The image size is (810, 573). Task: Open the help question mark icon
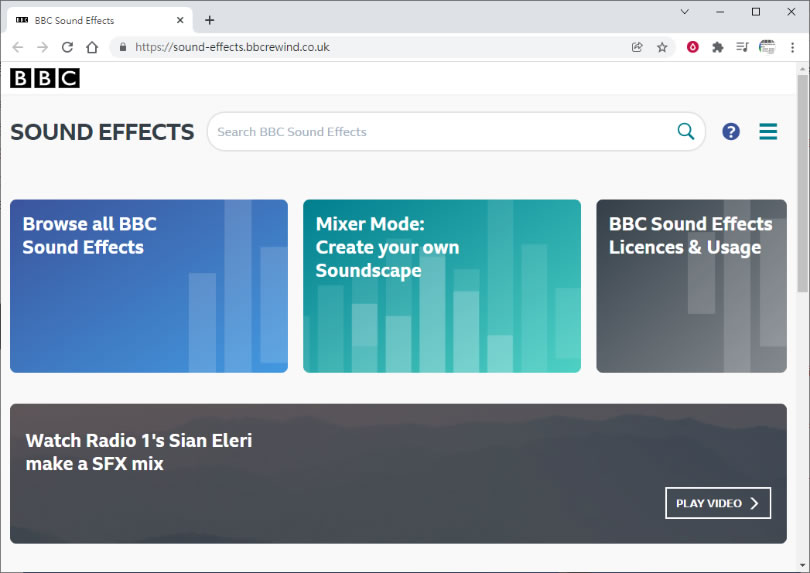[x=731, y=132]
